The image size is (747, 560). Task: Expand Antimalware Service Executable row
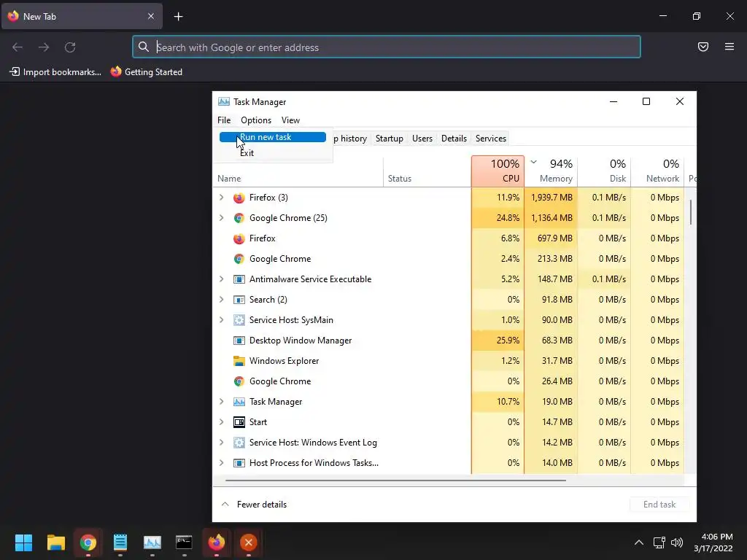click(222, 279)
